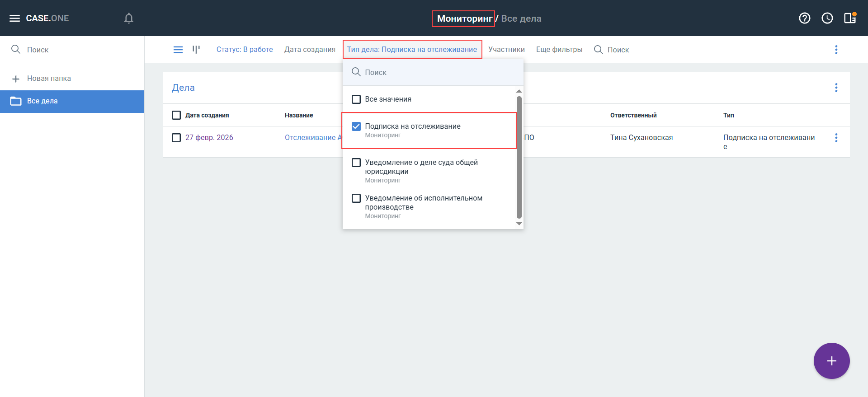Viewport: 868px width, 397px height.
Task: Open the 'Статус: В работе' filter
Action: (x=245, y=50)
